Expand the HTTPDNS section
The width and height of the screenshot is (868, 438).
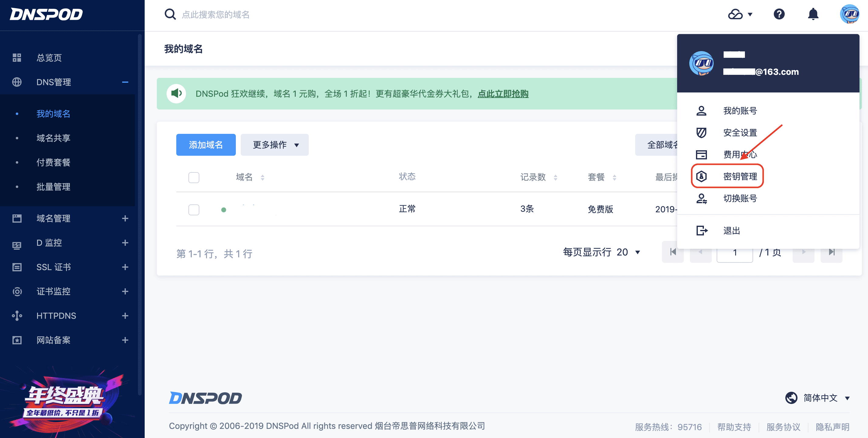click(125, 316)
